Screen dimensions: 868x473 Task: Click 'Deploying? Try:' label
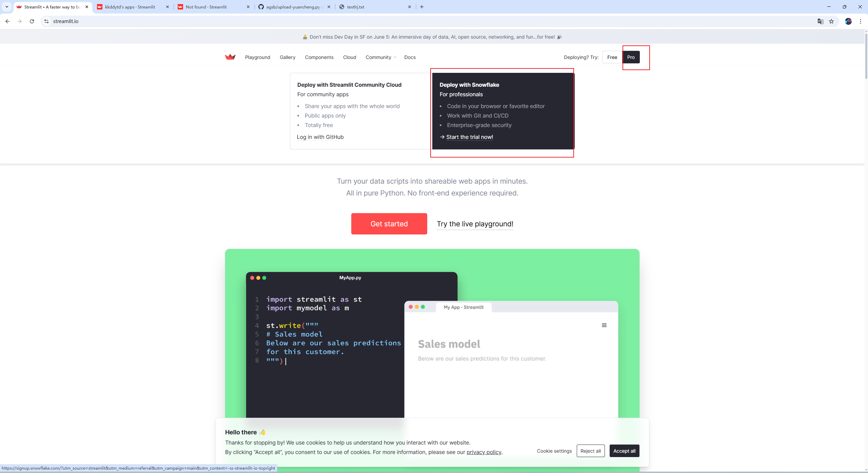pos(581,57)
